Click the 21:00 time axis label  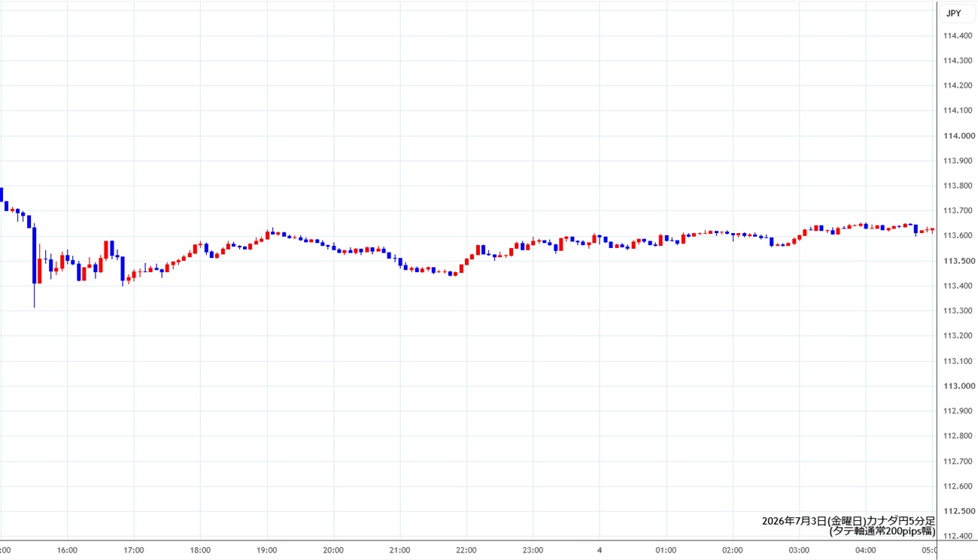point(399,550)
